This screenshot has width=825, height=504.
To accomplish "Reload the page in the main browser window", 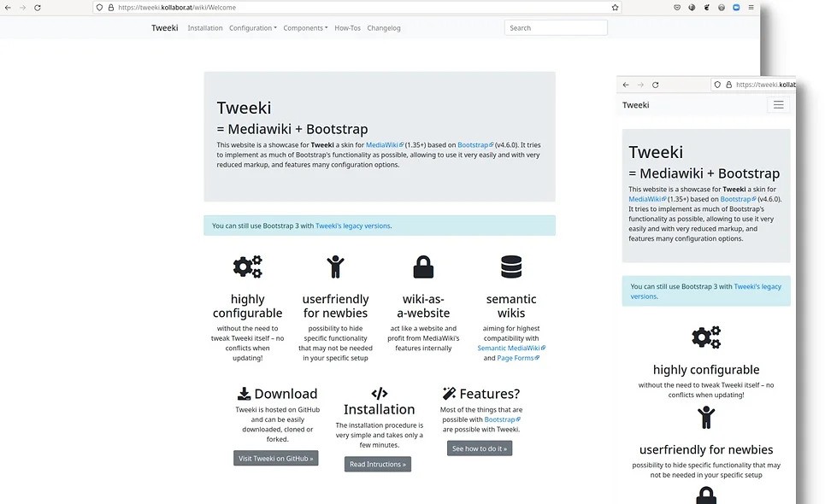I will (38, 8).
